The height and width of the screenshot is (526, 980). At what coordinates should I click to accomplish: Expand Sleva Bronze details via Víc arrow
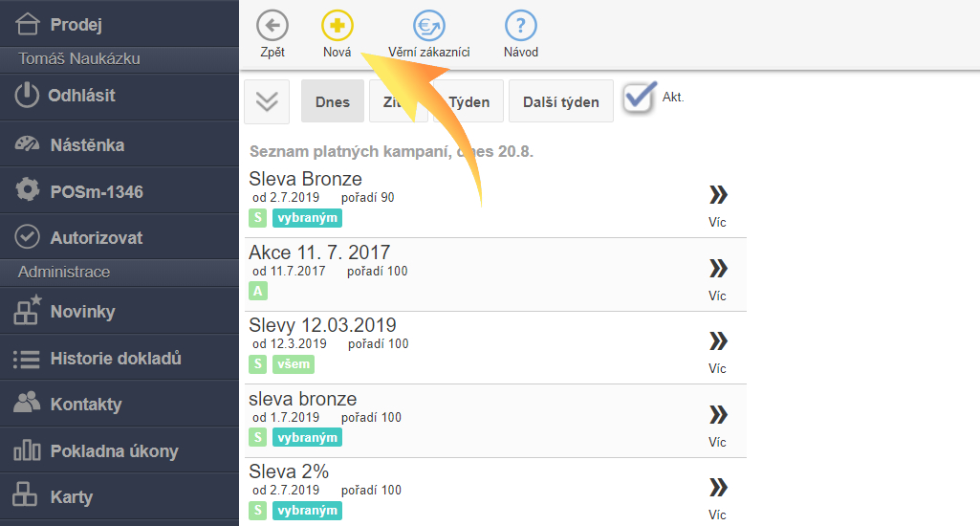point(717,196)
